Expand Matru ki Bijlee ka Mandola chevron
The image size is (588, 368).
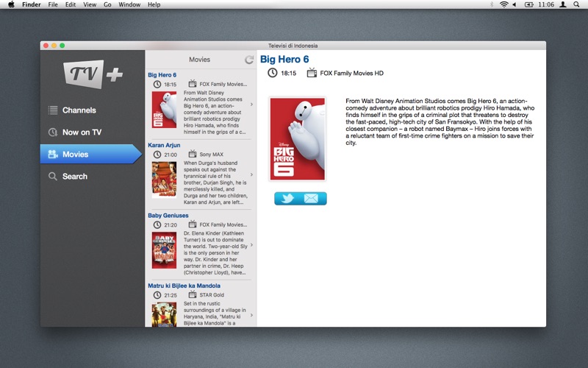point(251,315)
